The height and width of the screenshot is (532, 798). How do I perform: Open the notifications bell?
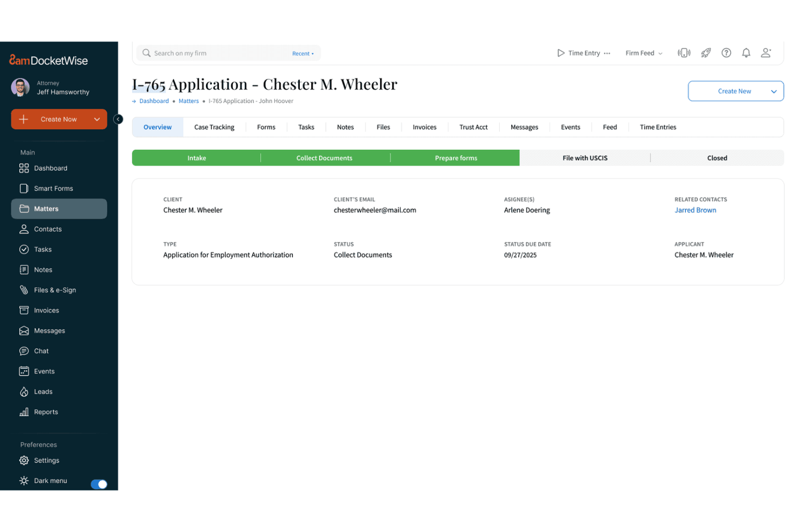[746, 53]
